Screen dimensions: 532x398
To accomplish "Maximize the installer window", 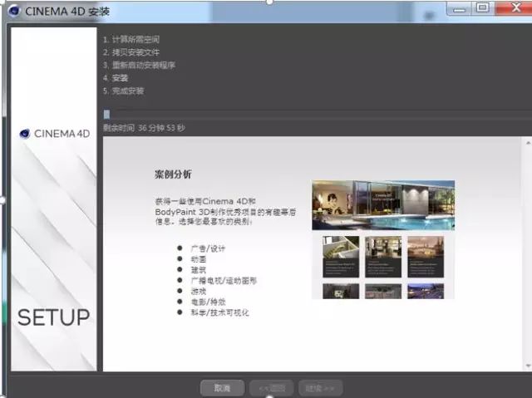I will pos(483,8).
